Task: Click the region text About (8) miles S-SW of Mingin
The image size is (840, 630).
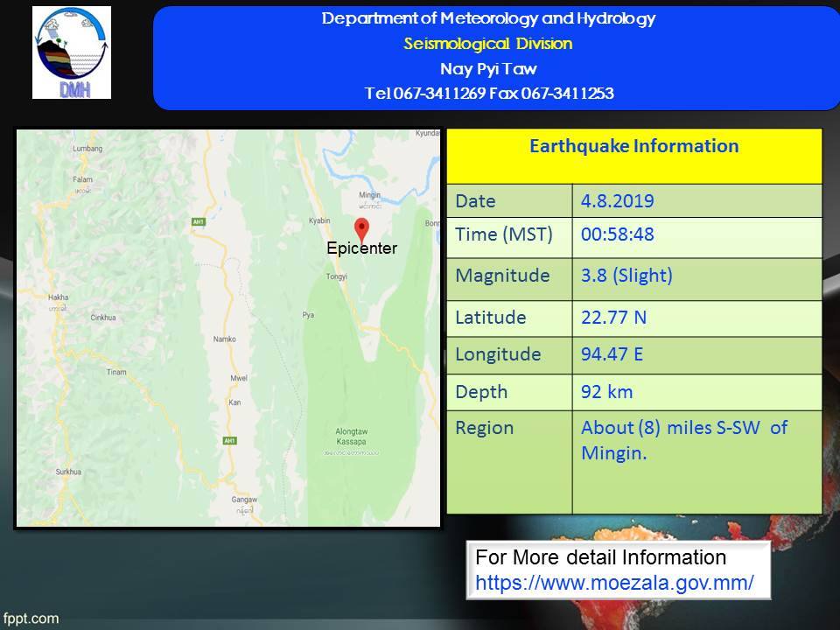Action: [x=684, y=440]
